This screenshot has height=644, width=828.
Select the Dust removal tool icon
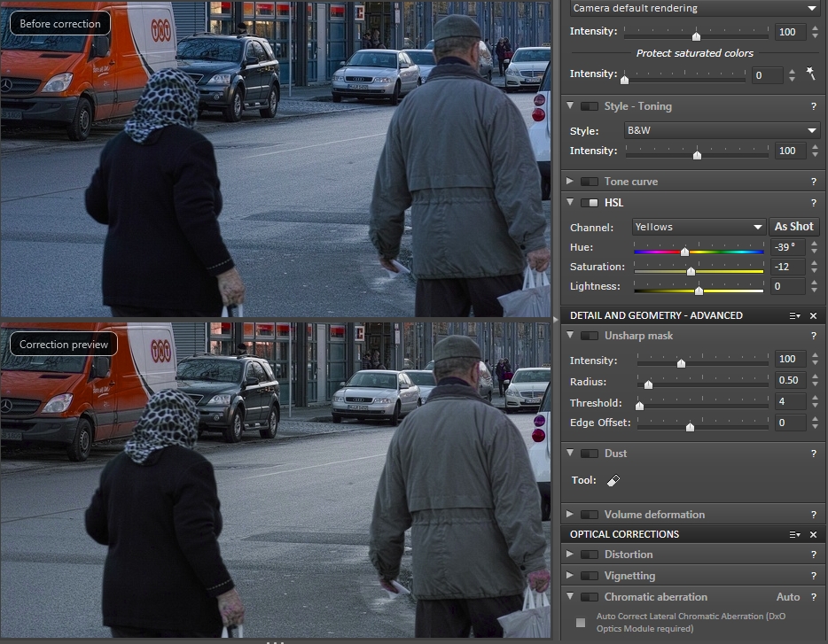tap(613, 481)
